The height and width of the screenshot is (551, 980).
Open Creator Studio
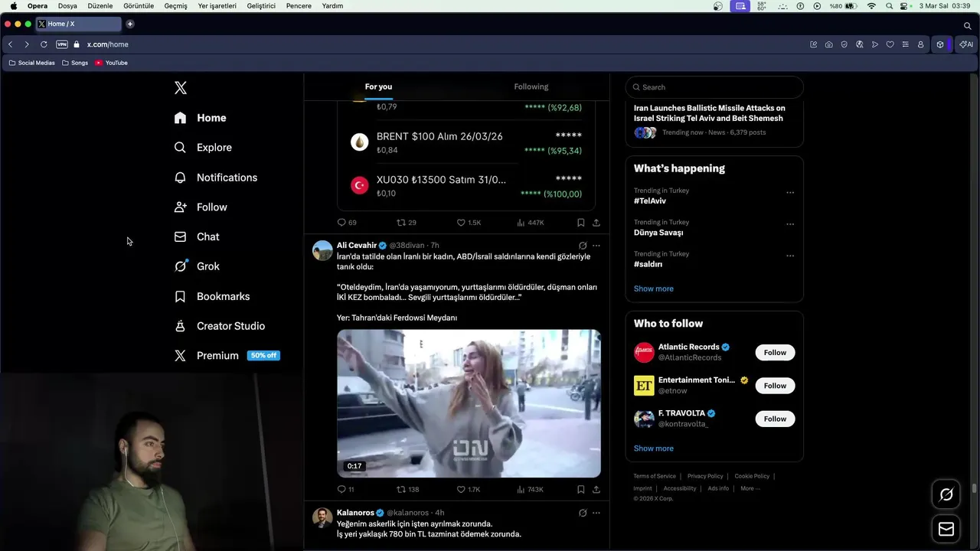(219, 326)
